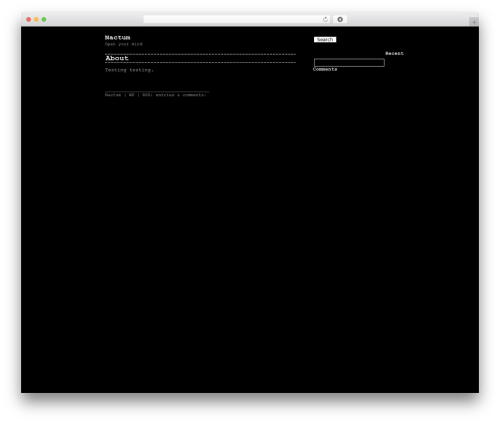
Task: Minimize the window with yellow button
Action: 36,19
